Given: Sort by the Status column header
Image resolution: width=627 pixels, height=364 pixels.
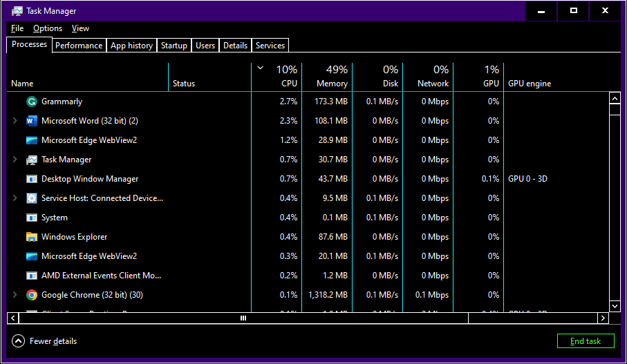Looking at the screenshot, I should point(210,77).
